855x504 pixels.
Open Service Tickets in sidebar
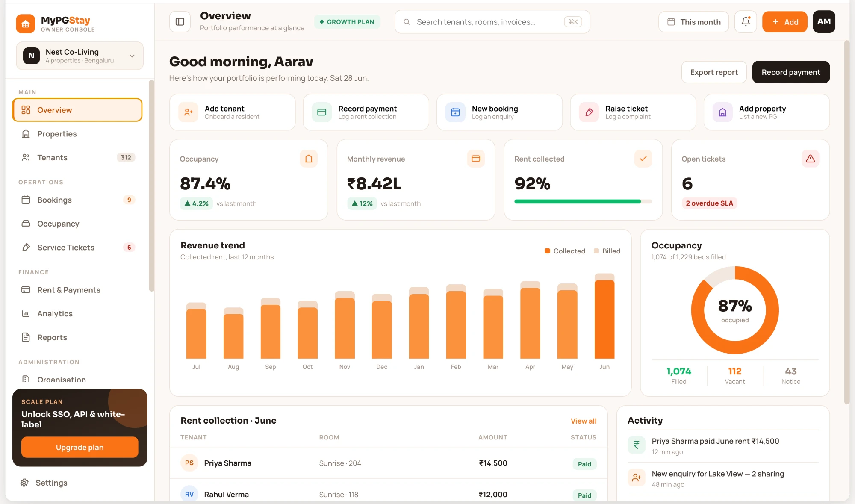(77, 248)
